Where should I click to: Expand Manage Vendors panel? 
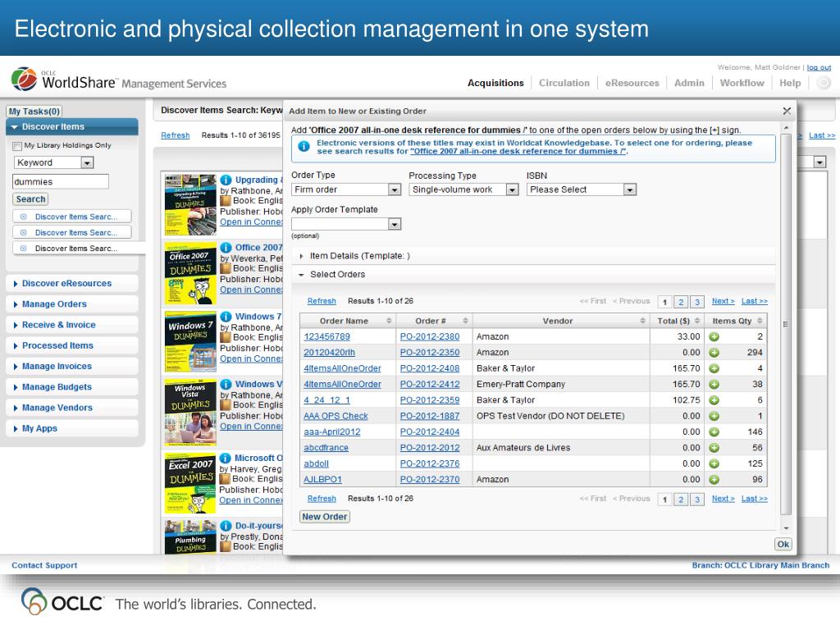tap(72, 408)
